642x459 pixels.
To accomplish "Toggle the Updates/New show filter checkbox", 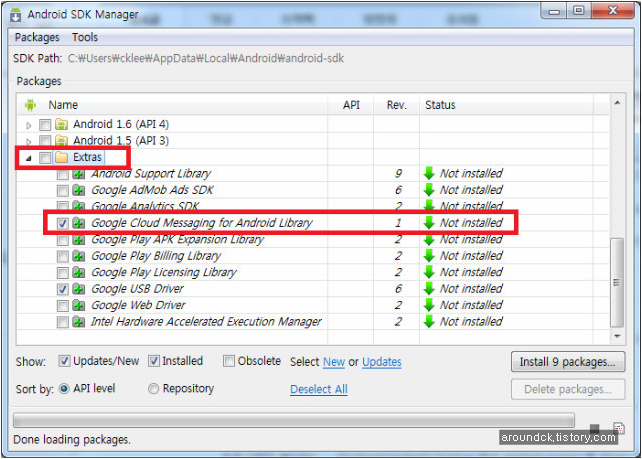I will coord(64,361).
